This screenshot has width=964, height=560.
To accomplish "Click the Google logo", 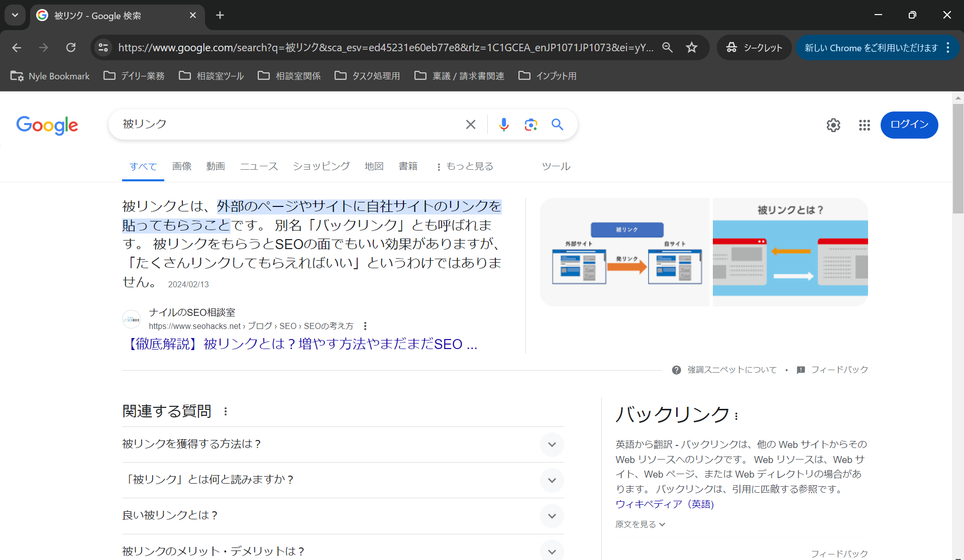I will (x=47, y=126).
